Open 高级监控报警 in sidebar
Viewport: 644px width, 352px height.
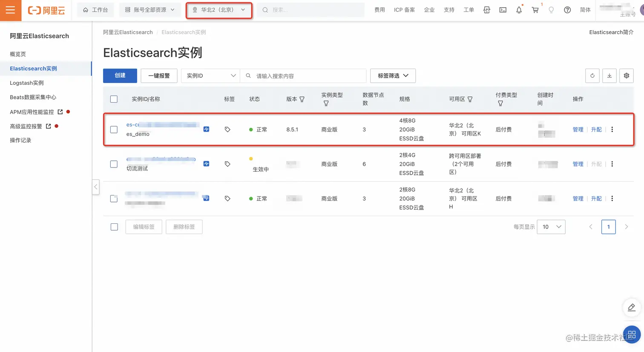[x=26, y=127]
